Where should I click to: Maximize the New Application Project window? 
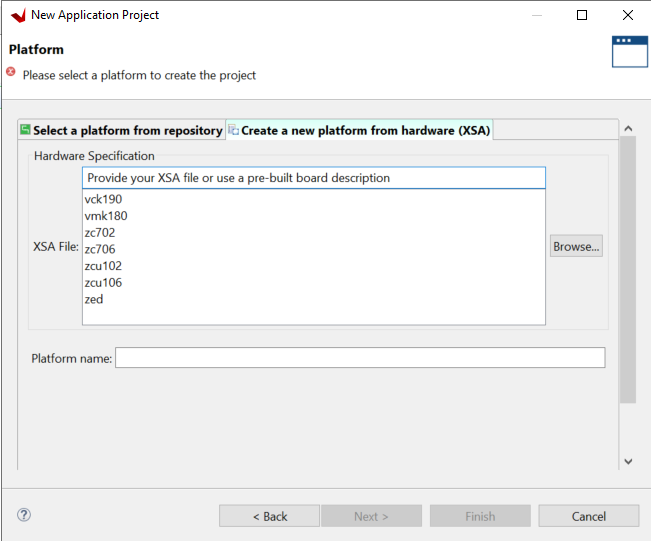582,15
